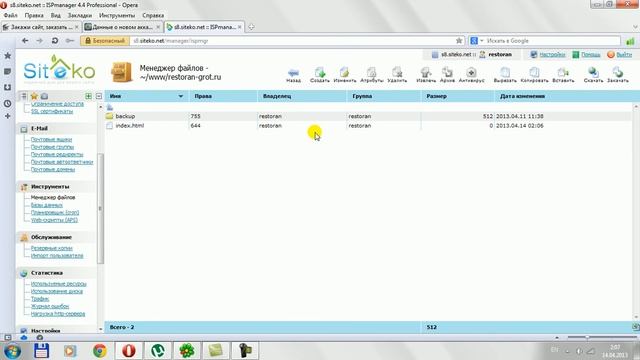
Task: Switch to the Заказки сайт tab
Action: click(x=41, y=27)
